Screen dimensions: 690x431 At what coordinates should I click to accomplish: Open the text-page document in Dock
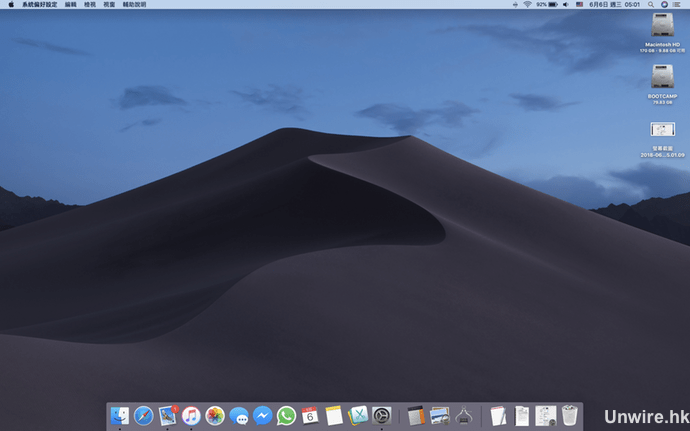[522, 416]
